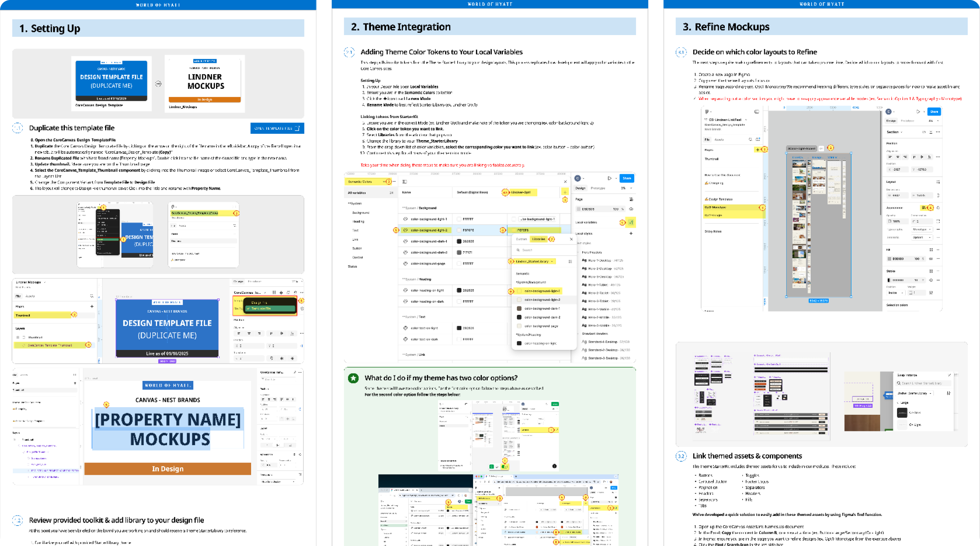Click align horizontal centers icon in Position

[898, 157]
